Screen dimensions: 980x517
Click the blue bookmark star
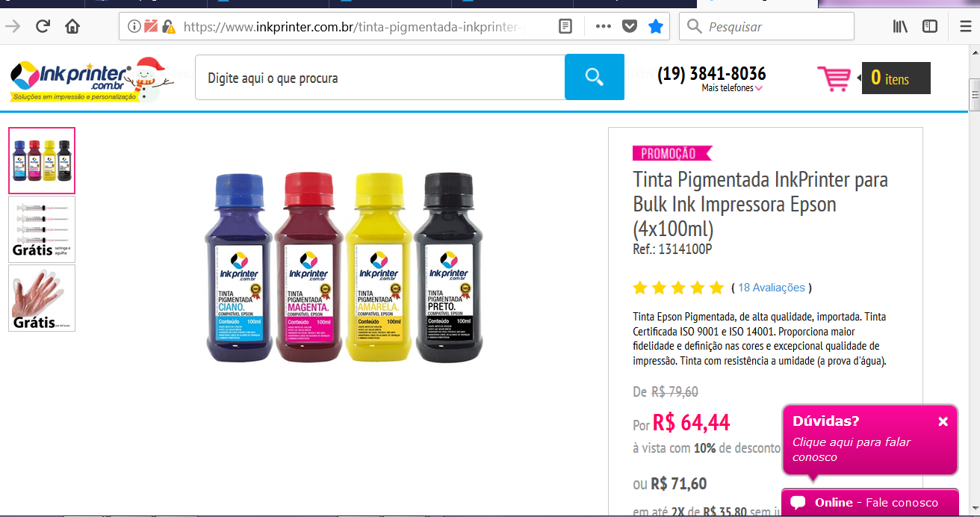click(656, 27)
